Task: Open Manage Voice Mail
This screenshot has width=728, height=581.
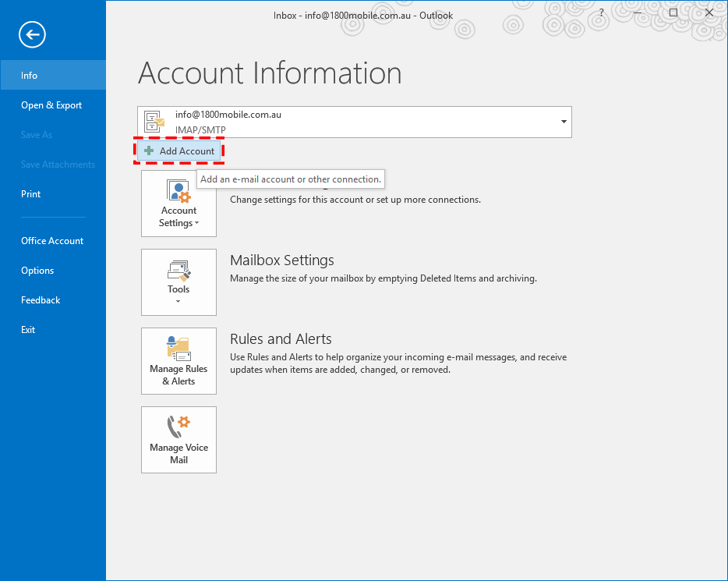Action: (178, 440)
